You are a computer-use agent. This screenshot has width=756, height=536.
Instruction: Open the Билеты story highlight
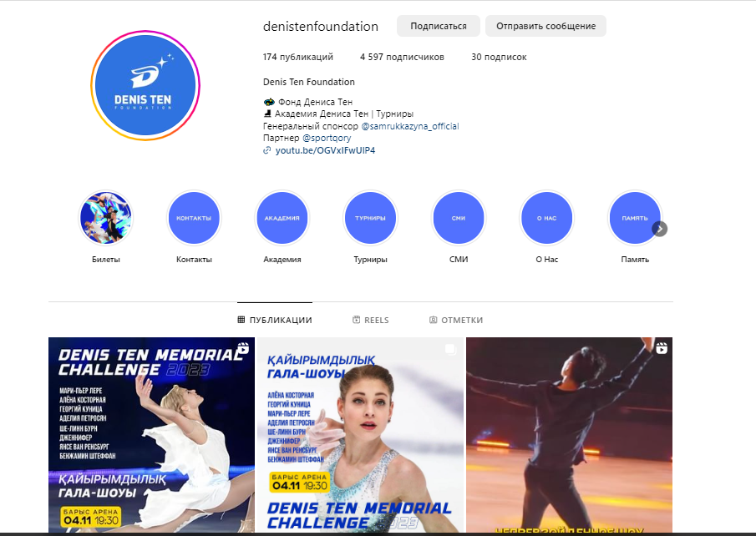106,218
